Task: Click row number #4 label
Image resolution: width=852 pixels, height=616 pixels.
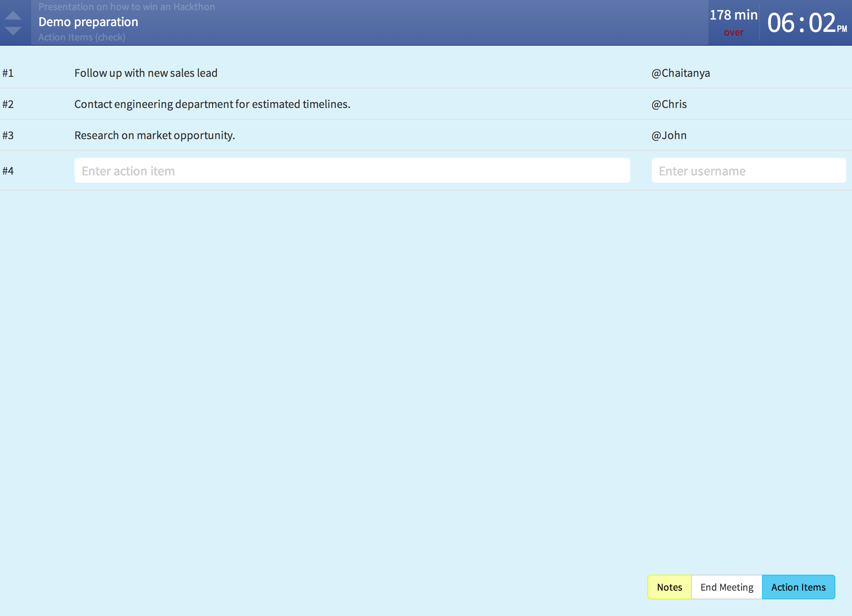Action: [x=8, y=171]
